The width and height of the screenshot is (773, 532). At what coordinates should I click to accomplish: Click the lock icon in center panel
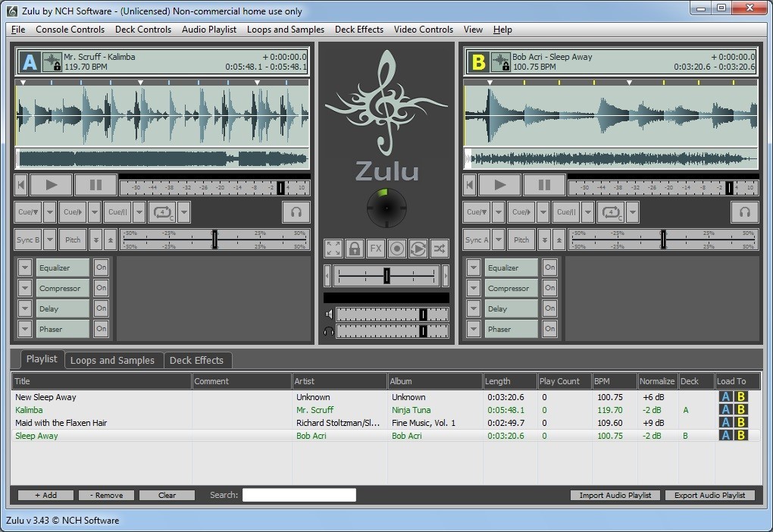354,248
